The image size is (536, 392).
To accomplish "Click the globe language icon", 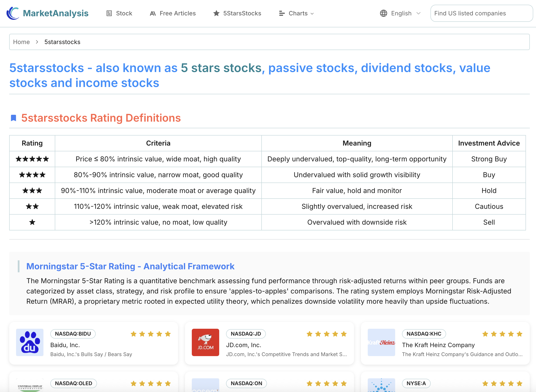I will click(x=383, y=13).
